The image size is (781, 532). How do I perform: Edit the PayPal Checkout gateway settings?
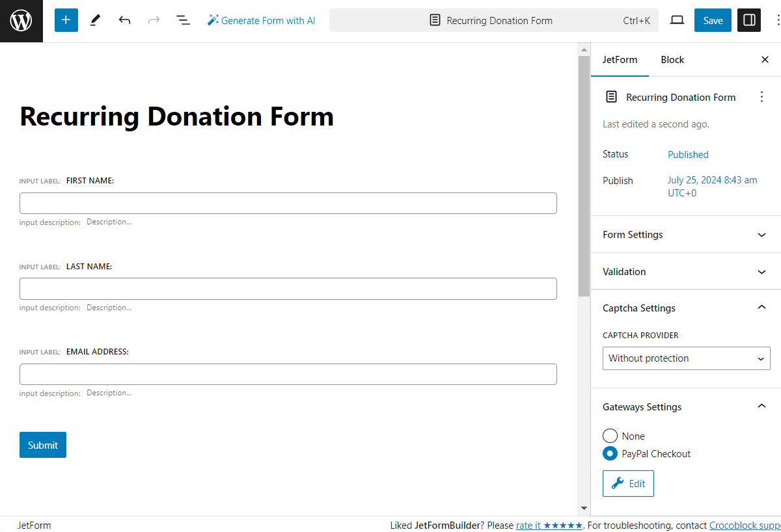[628, 483]
